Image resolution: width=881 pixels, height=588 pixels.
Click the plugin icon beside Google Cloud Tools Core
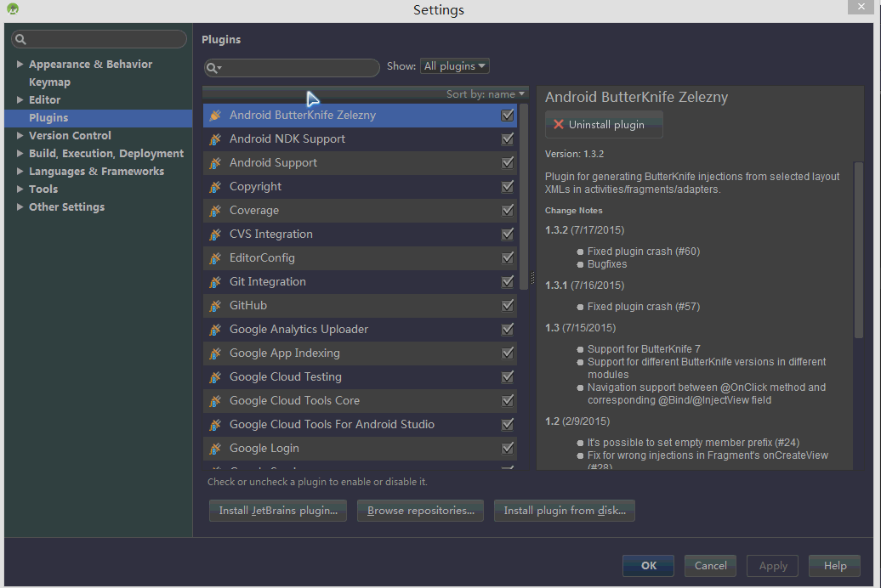click(x=215, y=401)
